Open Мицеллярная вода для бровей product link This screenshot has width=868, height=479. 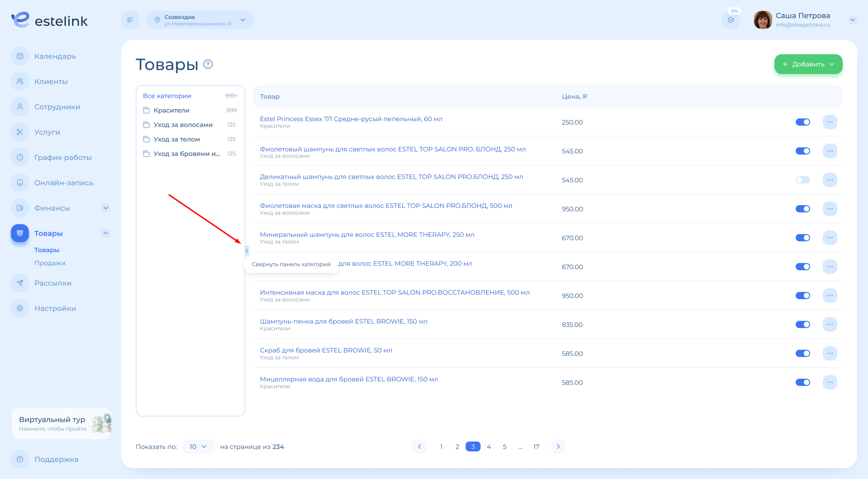coord(349,379)
